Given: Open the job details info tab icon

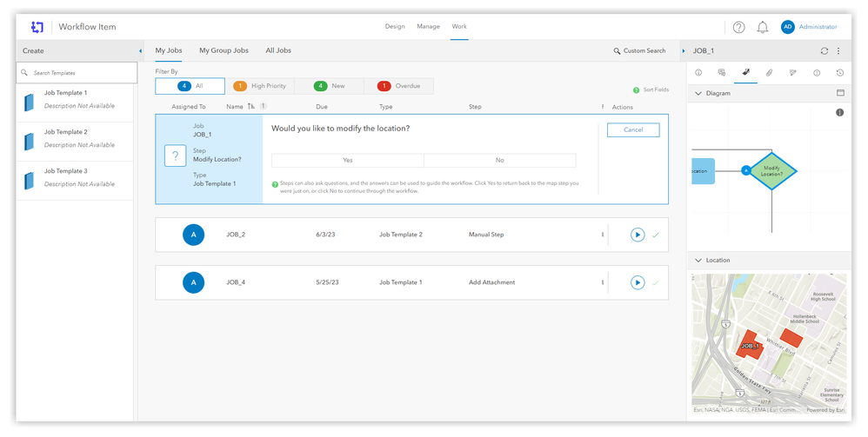Looking at the screenshot, I should [698, 72].
